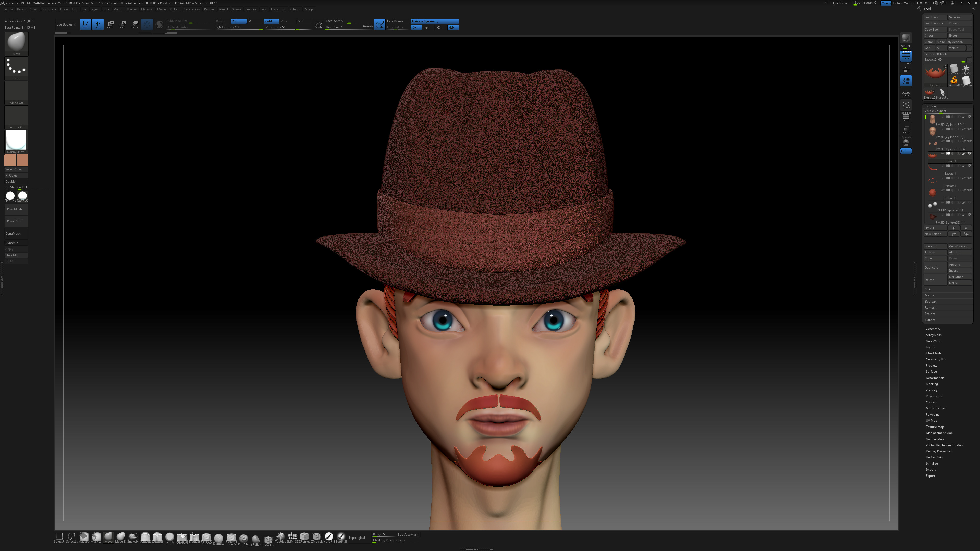
Task: Select the ZRemesherGuides brush icon
Action: click(304, 537)
